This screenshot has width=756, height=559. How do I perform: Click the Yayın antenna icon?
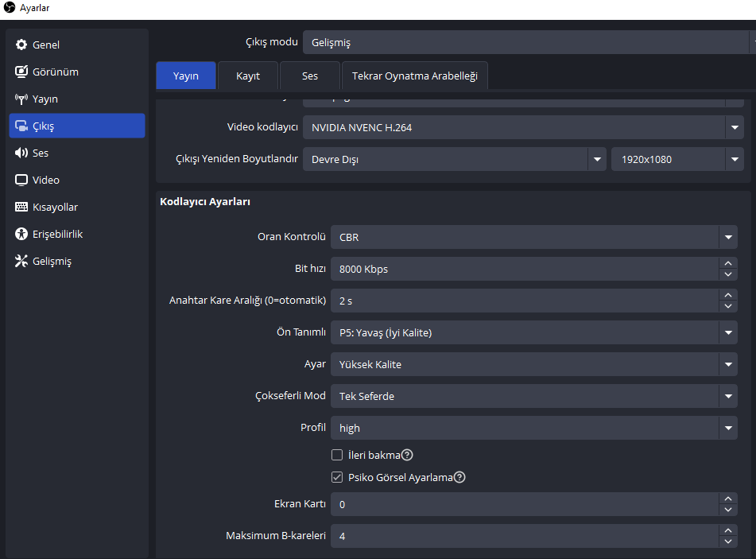[x=21, y=99]
